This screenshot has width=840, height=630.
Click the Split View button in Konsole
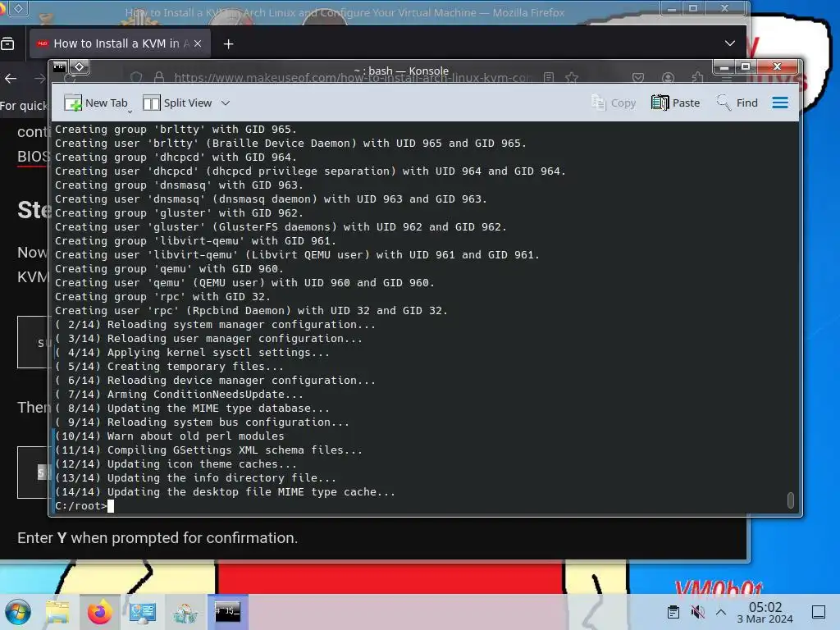click(177, 103)
